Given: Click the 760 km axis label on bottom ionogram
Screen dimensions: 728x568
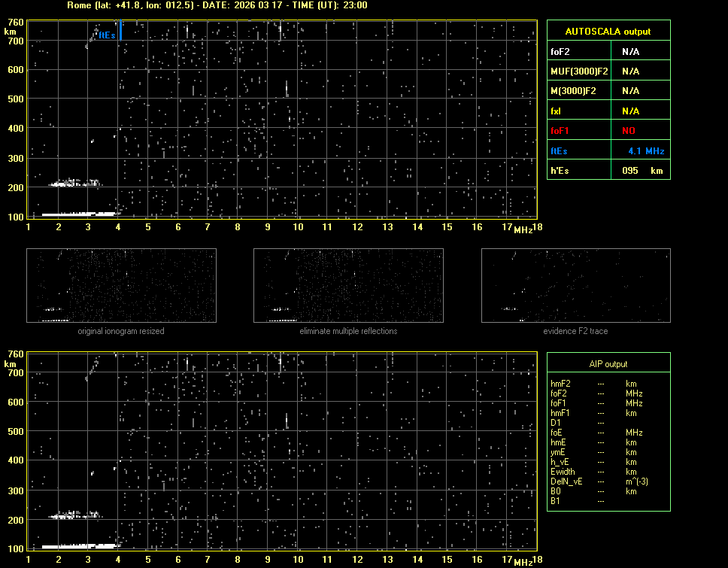Looking at the screenshot, I should (16, 354).
